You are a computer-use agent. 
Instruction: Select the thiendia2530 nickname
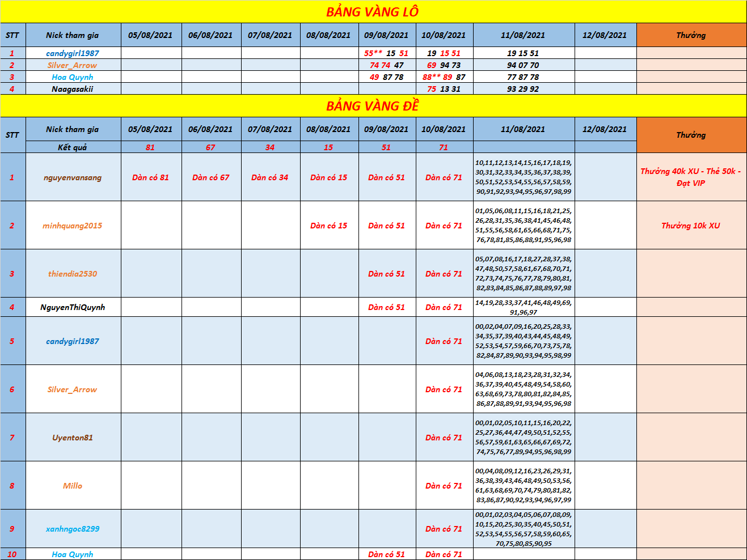coord(73,274)
